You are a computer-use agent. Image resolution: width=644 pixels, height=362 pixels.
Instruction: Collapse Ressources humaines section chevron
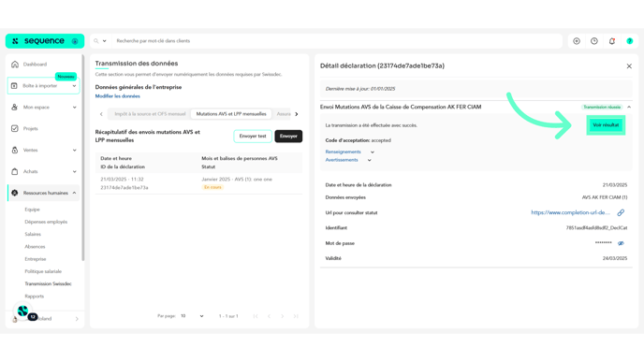[74, 193]
